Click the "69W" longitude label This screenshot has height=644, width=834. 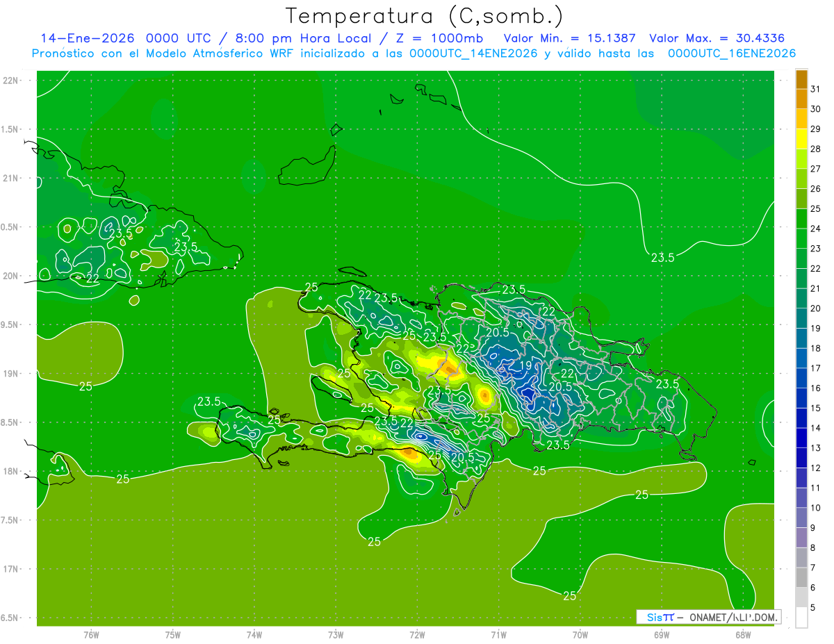point(662,634)
